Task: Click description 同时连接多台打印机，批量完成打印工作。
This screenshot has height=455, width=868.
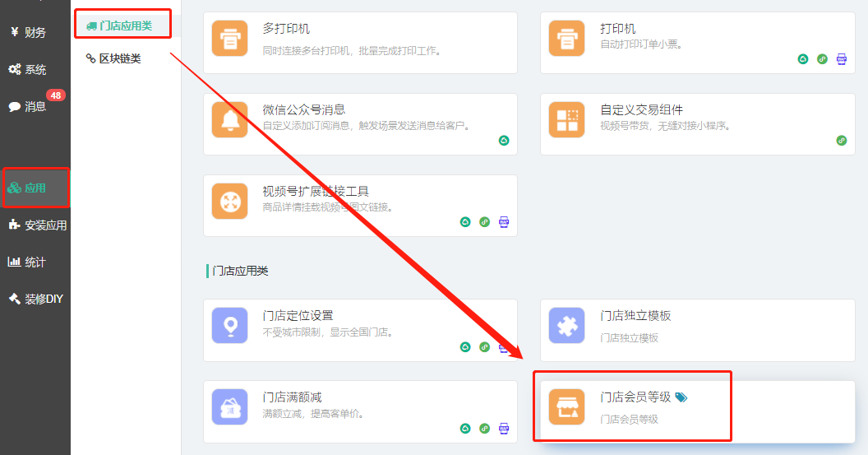Action: tap(352, 51)
